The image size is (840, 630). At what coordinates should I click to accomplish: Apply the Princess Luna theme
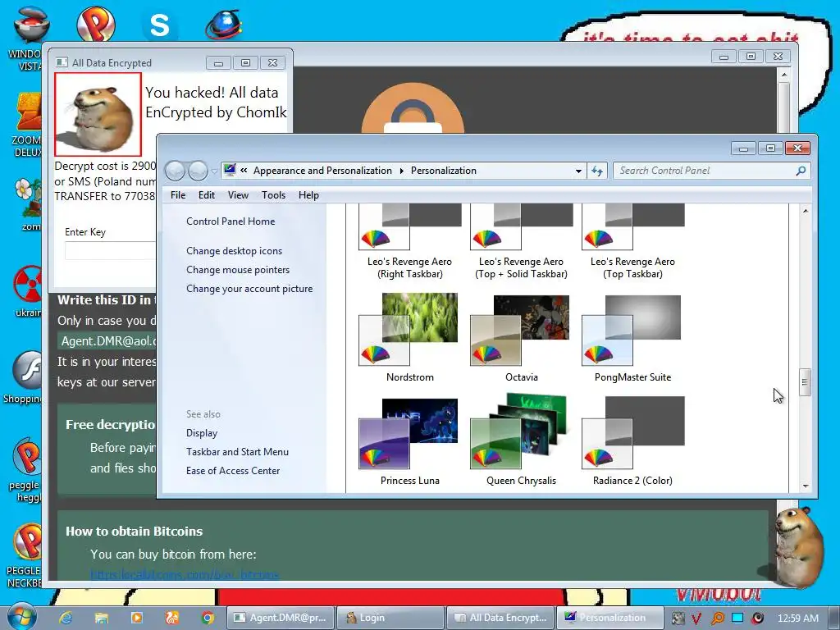tap(410, 442)
